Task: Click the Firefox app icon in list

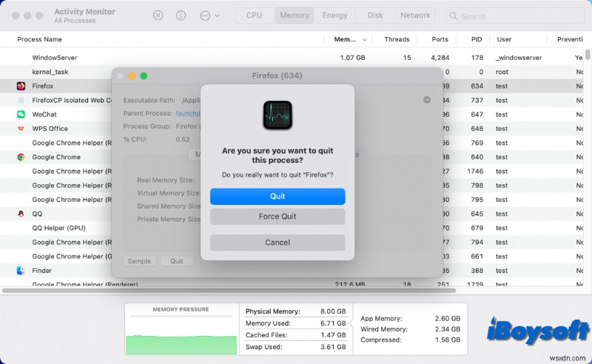Action: (21, 86)
